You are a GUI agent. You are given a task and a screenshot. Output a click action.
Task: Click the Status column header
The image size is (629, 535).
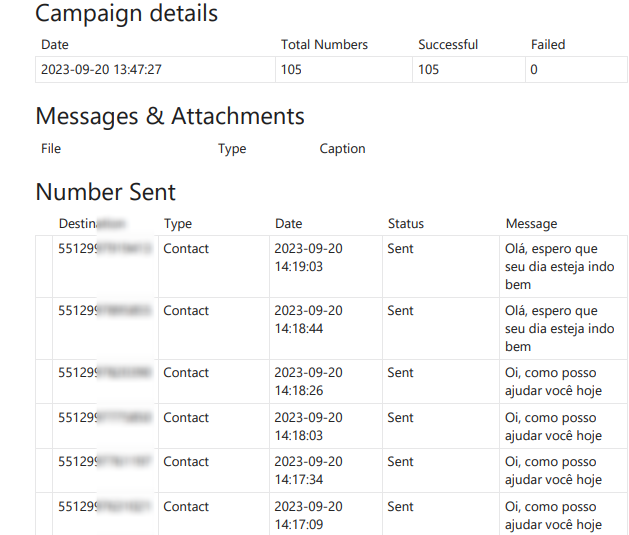point(405,224)
